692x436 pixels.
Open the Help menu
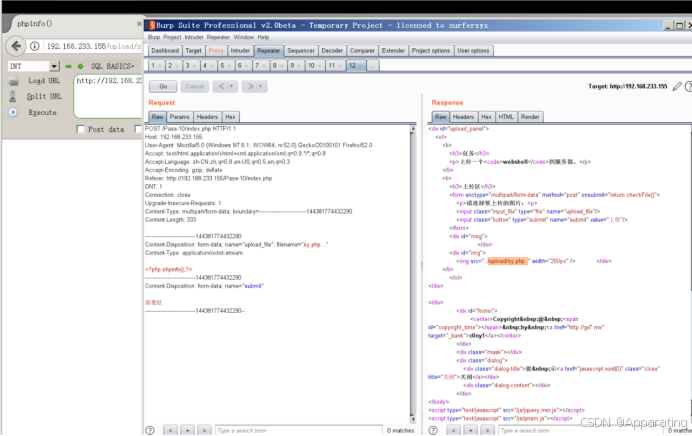click(x=263, y=37)
